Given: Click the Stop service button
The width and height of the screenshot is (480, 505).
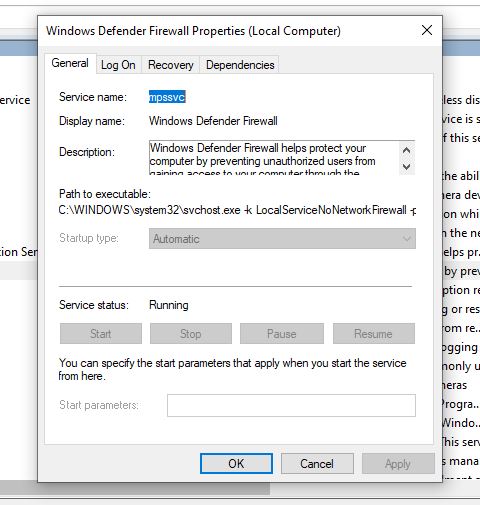Looking at the screenshot, I should click(x=191, y=333).
